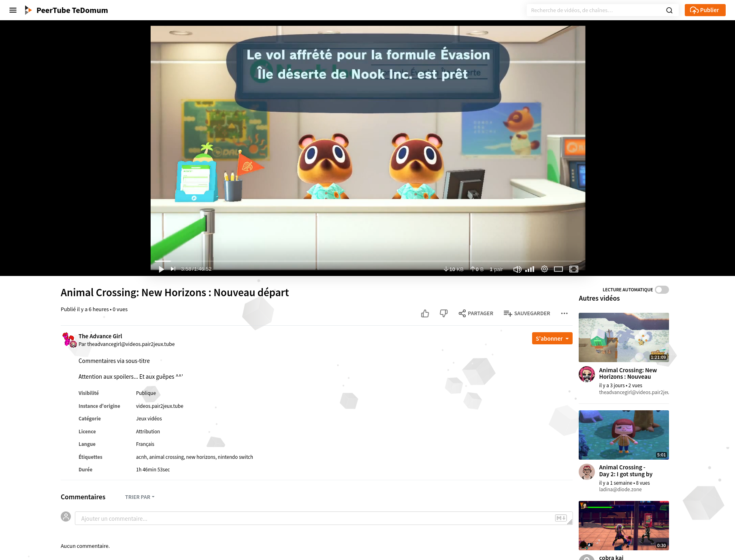The height and width of the screenshot is (560, 735).
Task: Expand the S'abonner subscribe dropdown
Action: click(x=567, y=339)
